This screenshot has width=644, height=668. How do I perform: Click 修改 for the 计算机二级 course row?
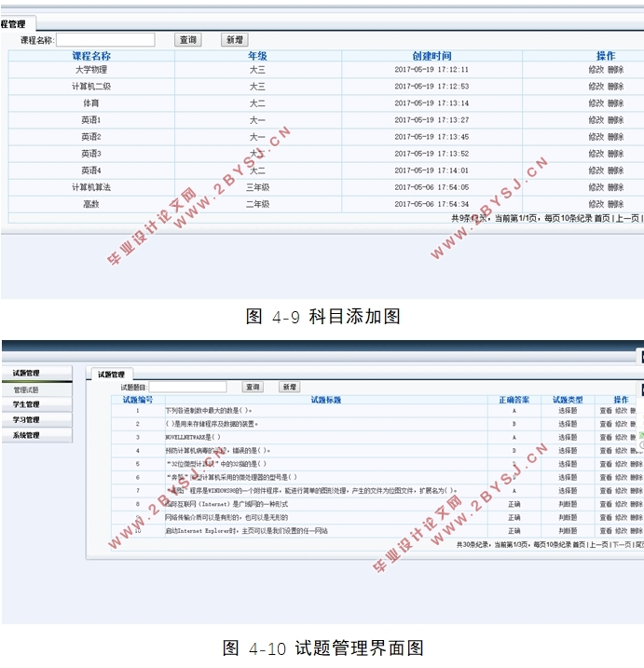coord(596,87)
